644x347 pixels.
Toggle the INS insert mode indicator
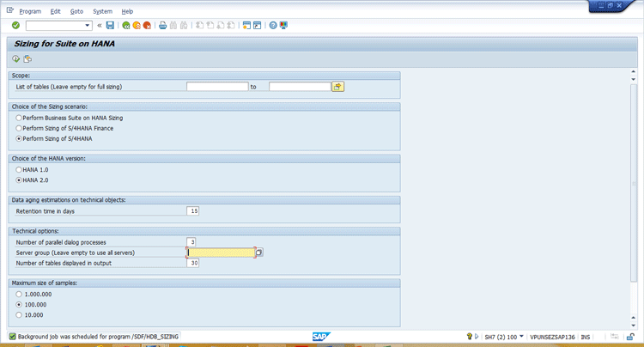coord(586,337)
